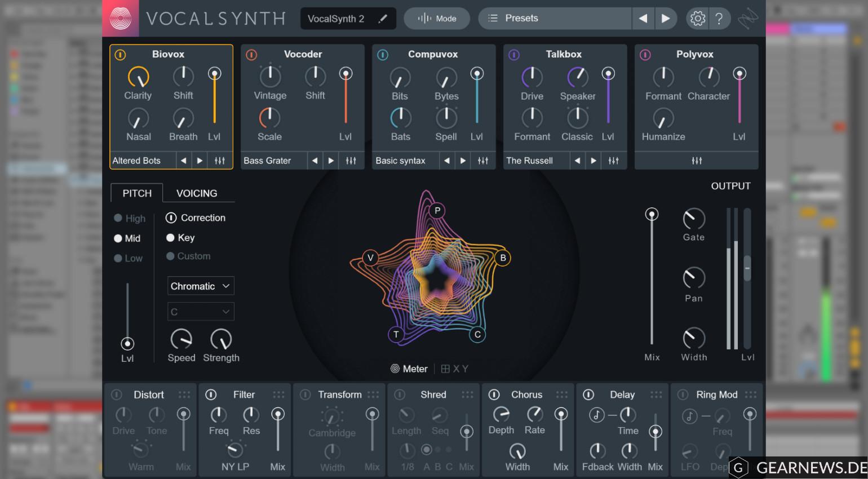Image resolution: width=868 pixels, height=479 pixels.
Task: Select the C node in visualizer
Action: [x=477, y=335]
